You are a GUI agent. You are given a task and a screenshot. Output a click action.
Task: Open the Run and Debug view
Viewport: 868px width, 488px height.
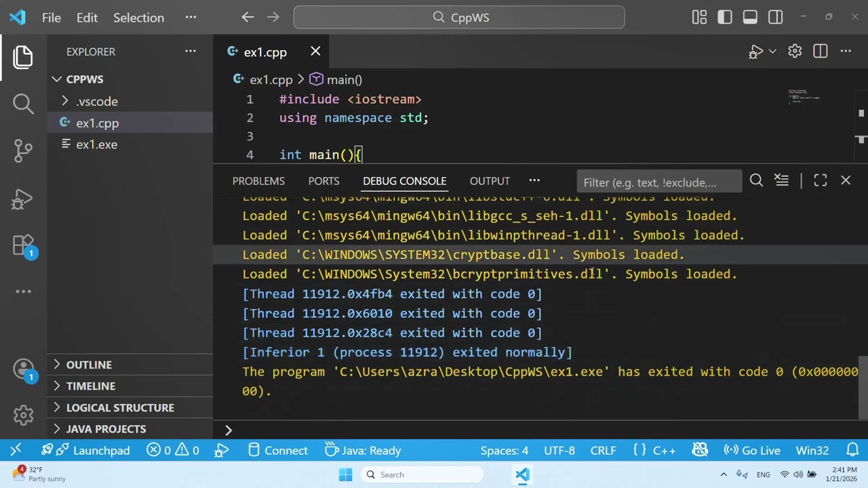point(23,199)
